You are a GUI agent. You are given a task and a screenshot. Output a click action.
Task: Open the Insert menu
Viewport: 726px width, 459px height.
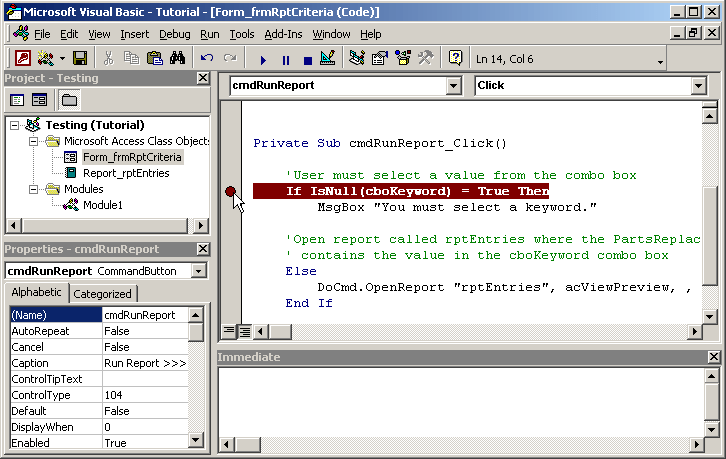[135, 34]
